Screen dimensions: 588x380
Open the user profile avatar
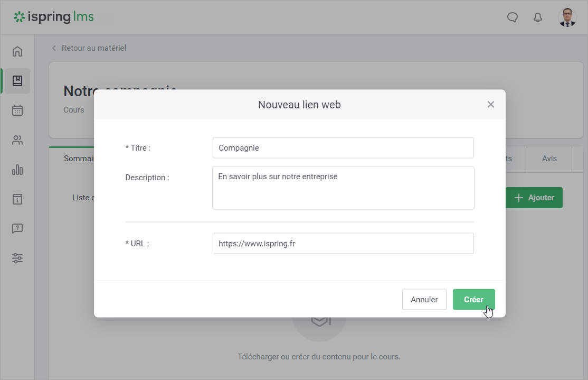point(567,17)
